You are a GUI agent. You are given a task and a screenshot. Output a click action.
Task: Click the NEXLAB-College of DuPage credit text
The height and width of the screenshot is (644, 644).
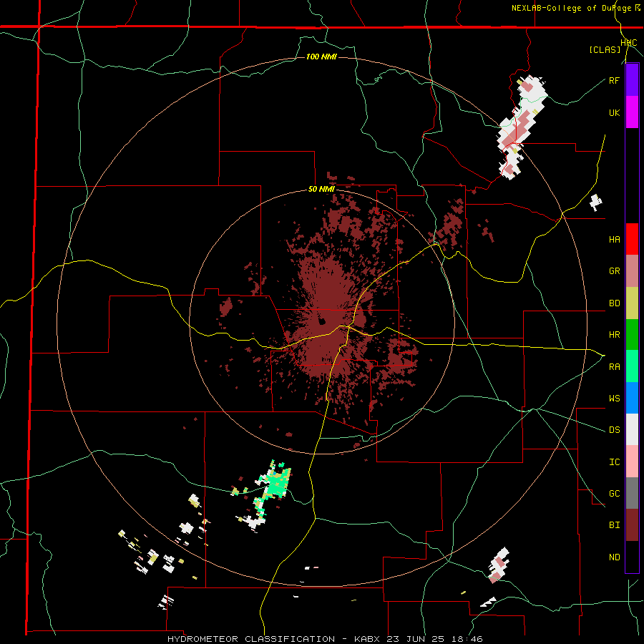(x=572, y=8)
